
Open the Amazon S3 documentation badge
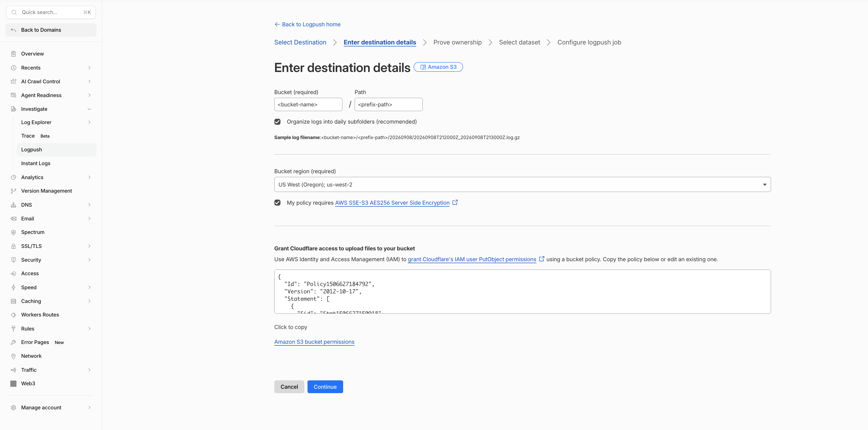tap(438, 67)
